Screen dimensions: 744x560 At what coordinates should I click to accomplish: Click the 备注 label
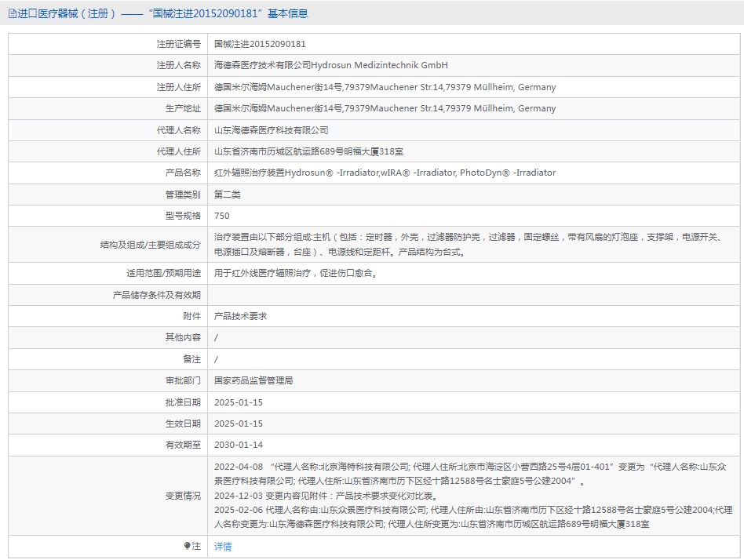[x=191, y=359]
